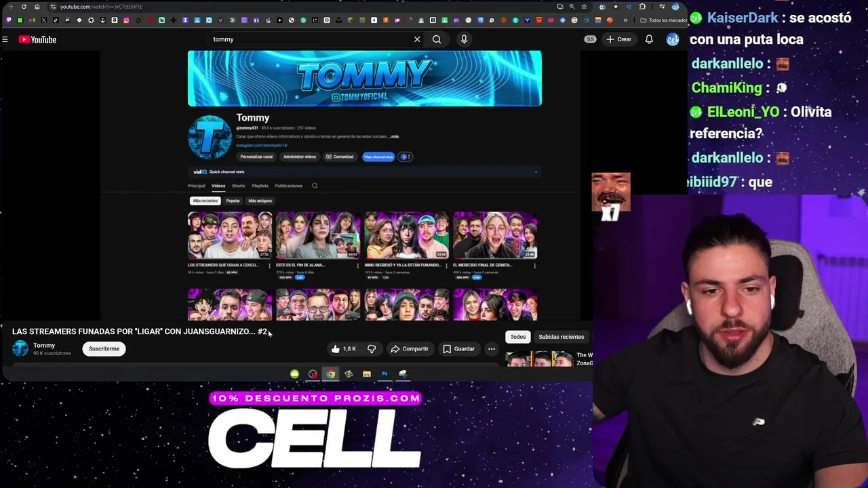Switch to the Shorts channel tab

pos(238,186)
